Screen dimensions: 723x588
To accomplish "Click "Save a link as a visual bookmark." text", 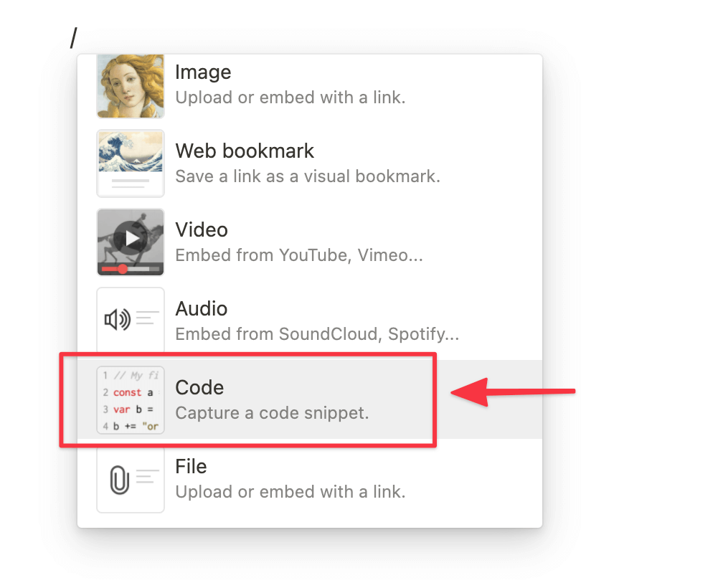I will [308, 176].
